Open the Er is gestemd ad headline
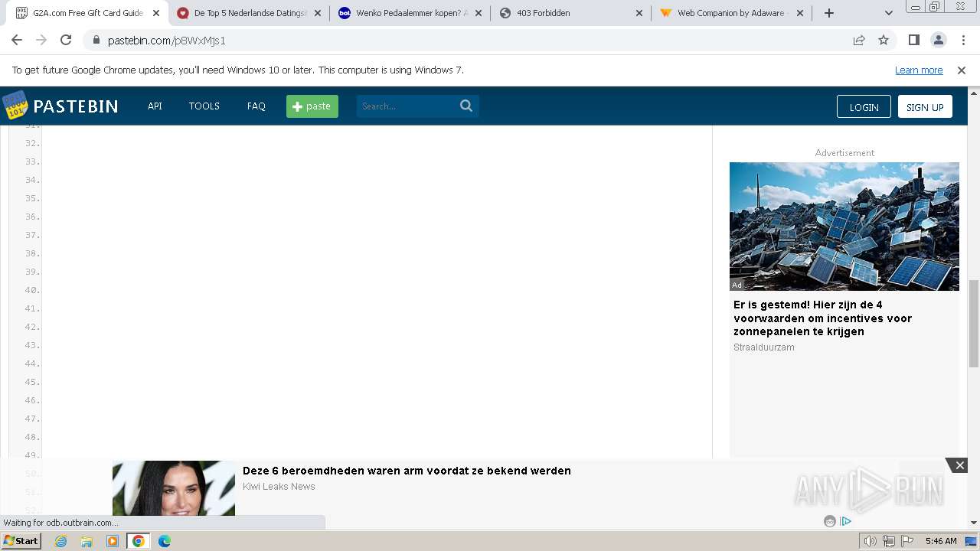Image resolution: width=980 pixels, height=551 pixels. [823, 318]
